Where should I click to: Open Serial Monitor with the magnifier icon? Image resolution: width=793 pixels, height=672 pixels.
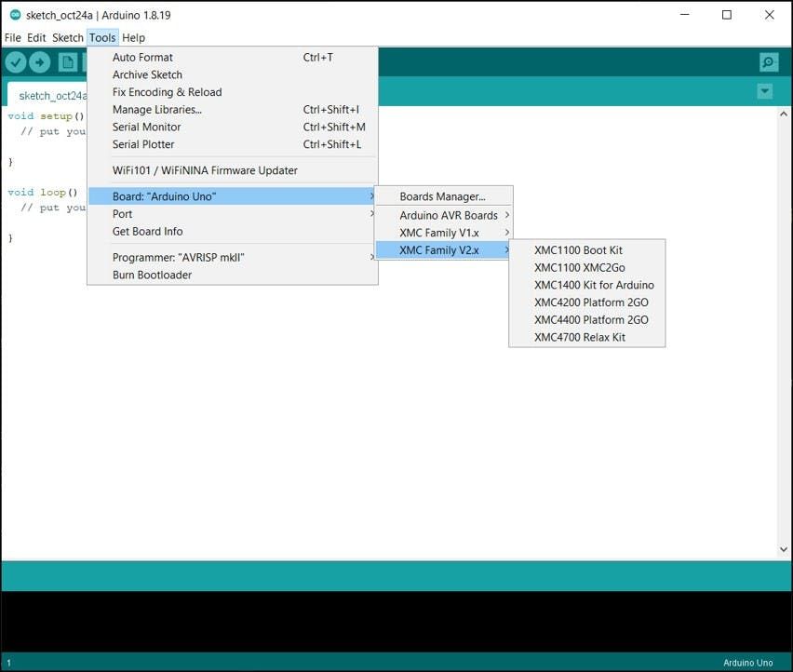click(x=768, y=61)
